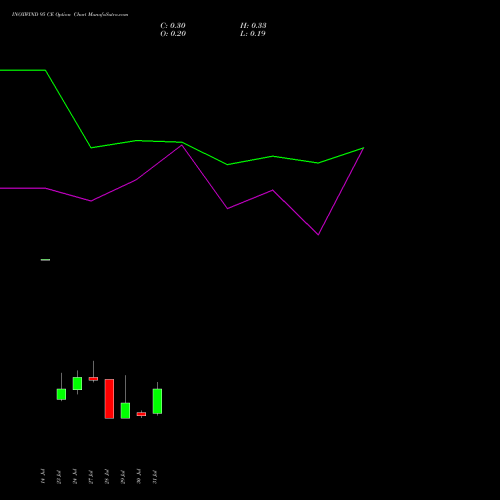The height and width of the screenshot is (500, 500).
Task: Select the close value C: 0.30
Action: tap(173, 26)
